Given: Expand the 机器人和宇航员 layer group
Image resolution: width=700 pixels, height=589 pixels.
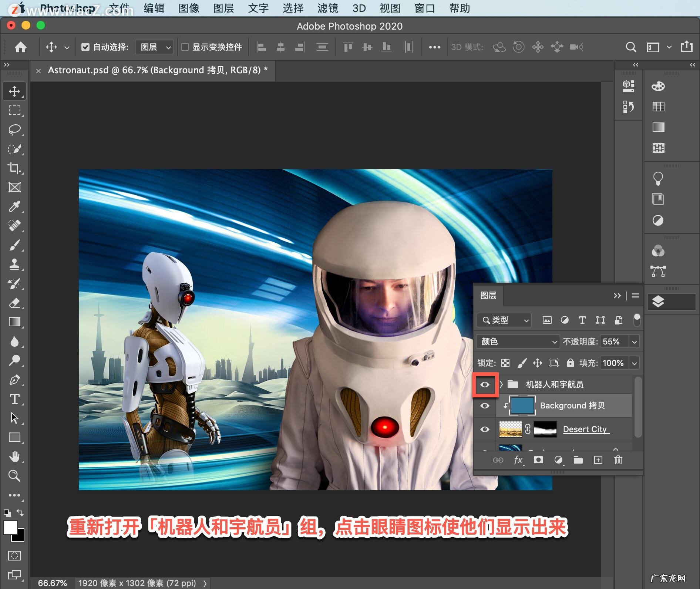Looking at the screenshot, I should pyautogui.click(x=501, y=384).
